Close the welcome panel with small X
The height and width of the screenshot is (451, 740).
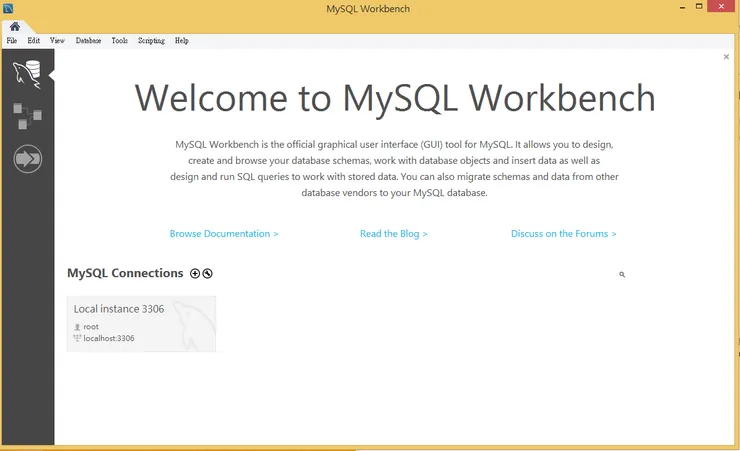pyautogui.click(x=726, y=57)
